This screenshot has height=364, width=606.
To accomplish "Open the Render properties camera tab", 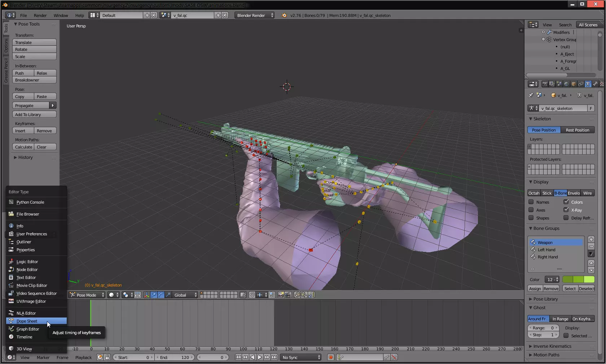I will tap(545, 84).
